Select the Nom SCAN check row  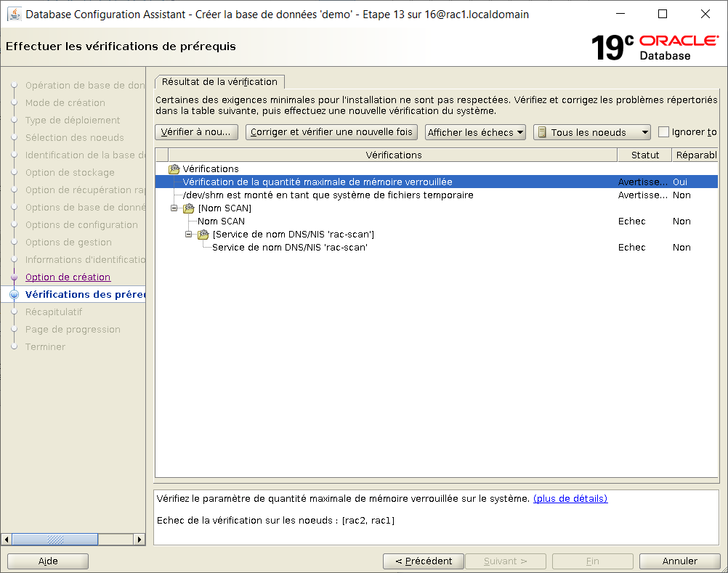pyautogui.click(x=437, y=222)
